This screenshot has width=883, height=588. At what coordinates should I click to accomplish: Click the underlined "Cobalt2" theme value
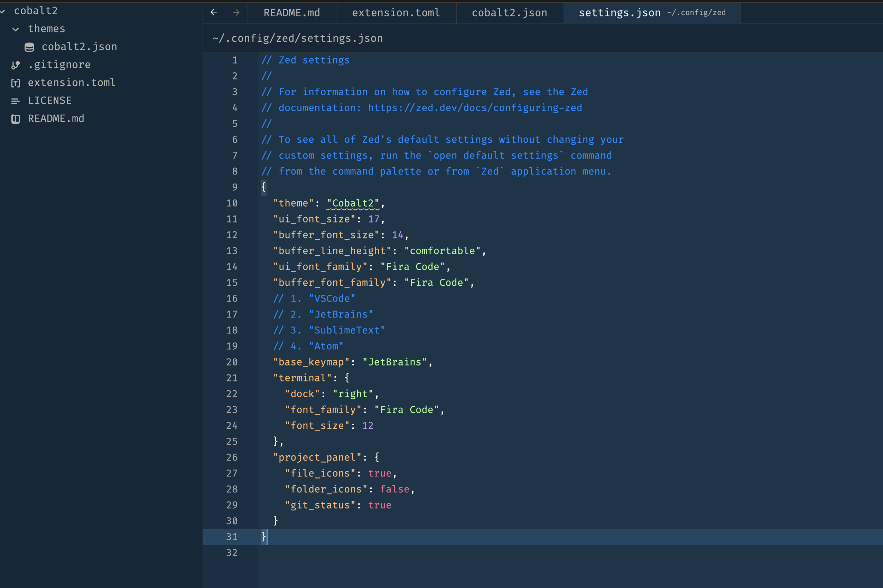pyautogui.click(x=353, y=203)
